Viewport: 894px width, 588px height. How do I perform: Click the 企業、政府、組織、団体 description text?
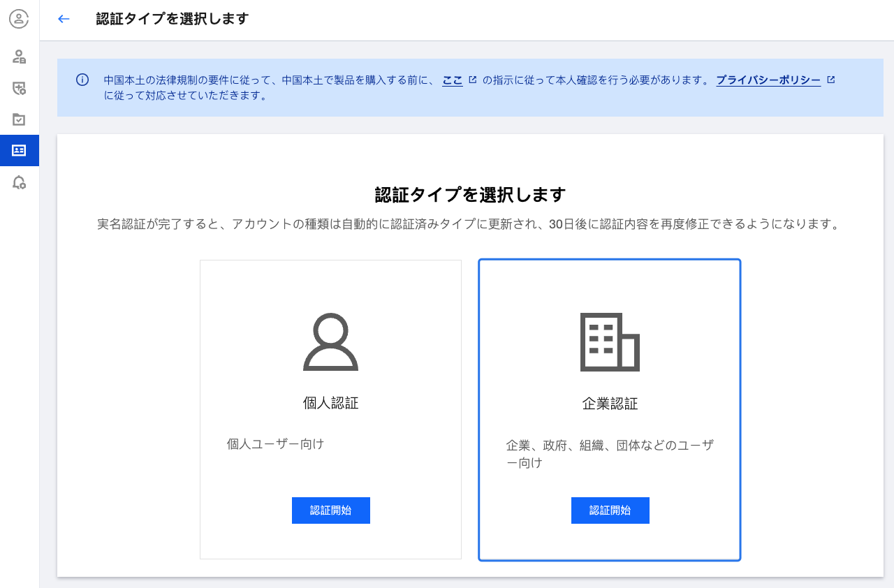(x=611, y=454)
